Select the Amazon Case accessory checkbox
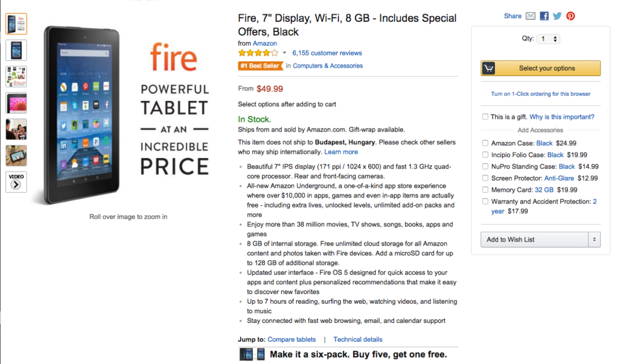 (485, 143)
